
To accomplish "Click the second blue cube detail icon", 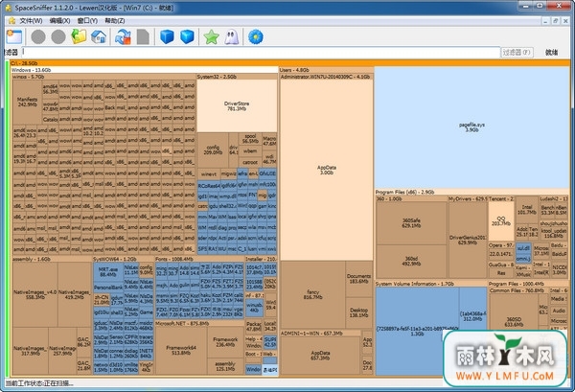I will 187,36.
